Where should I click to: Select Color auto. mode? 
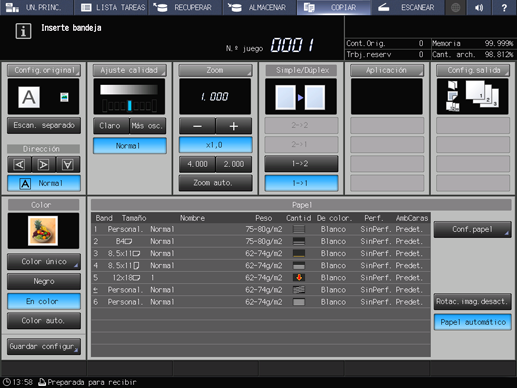coord(44,321)
